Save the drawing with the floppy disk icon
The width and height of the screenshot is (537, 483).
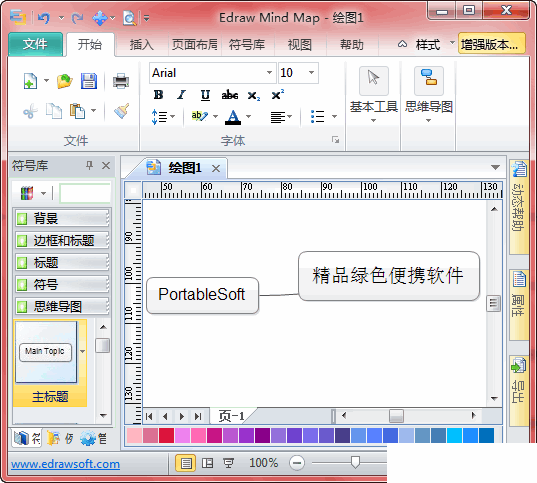pyautogui.click(x=89, y=81)
